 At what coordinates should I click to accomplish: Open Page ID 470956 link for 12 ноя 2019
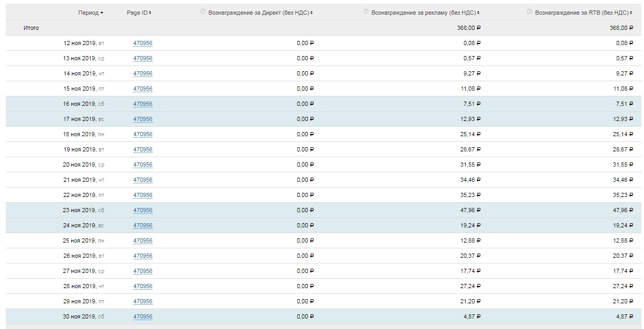click(143, 43)
